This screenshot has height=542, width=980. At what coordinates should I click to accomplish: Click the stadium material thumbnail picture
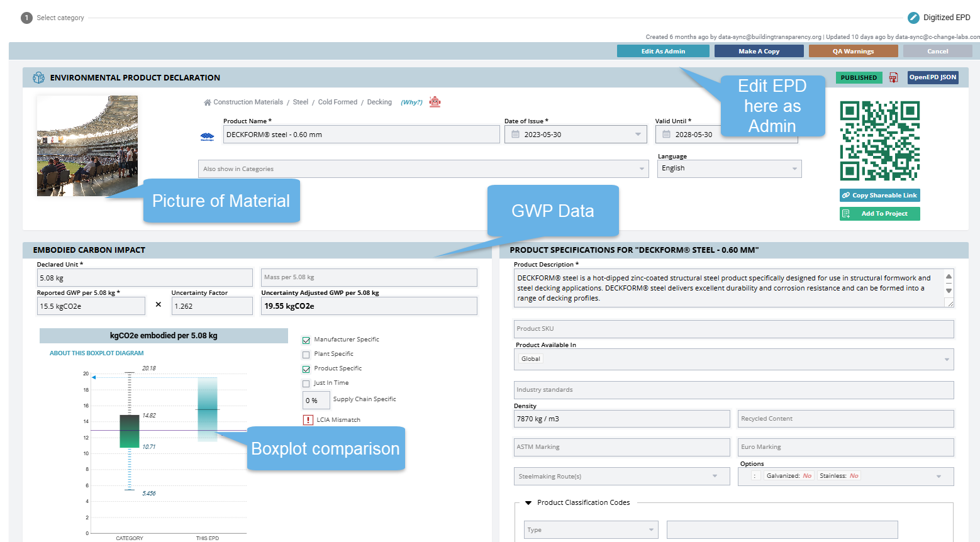[x=87, y=146]
